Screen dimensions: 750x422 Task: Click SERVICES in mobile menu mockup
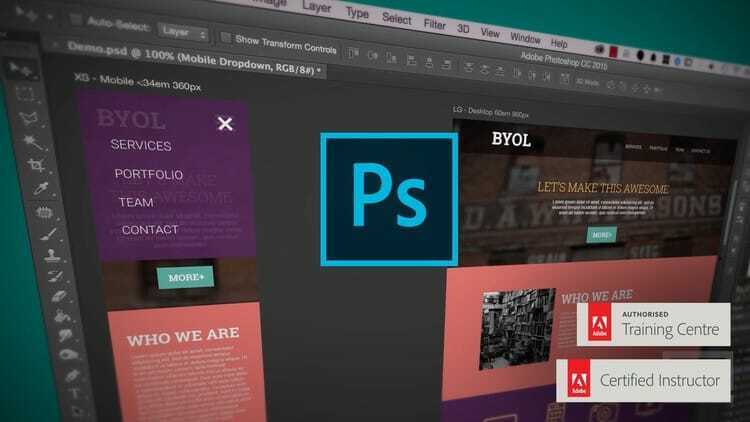(141, 145)
